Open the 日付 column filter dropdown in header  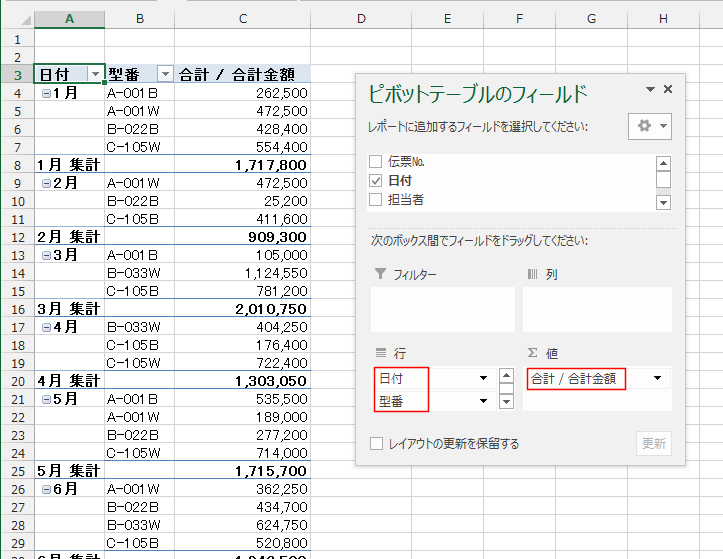95,74
